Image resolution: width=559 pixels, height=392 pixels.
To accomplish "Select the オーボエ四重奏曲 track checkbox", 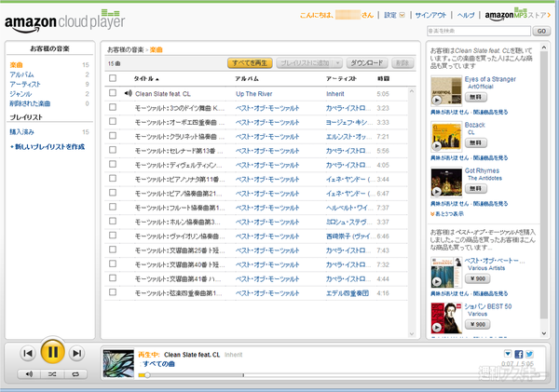I will 113,121.
